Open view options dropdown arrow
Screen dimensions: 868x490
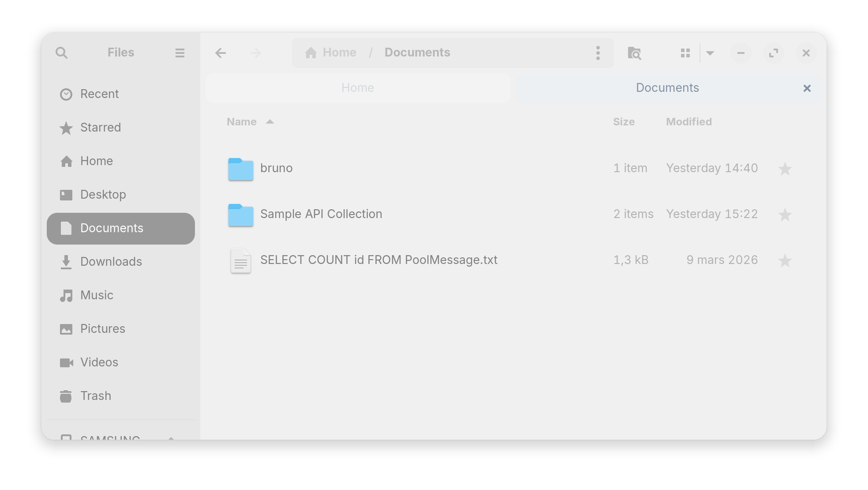tap(710, 53)
